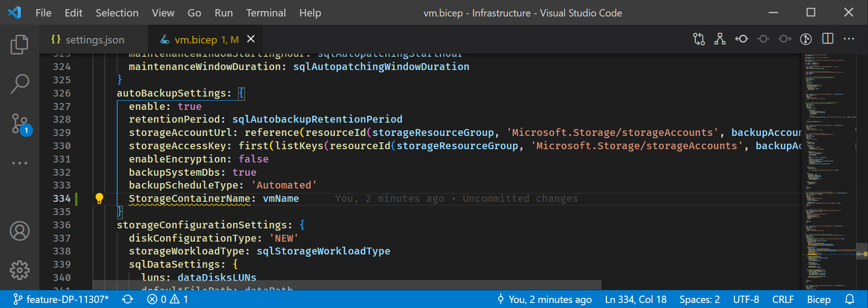Open the Edit menu
This screenshot has height=308, width=868.
tap(74, 13)
